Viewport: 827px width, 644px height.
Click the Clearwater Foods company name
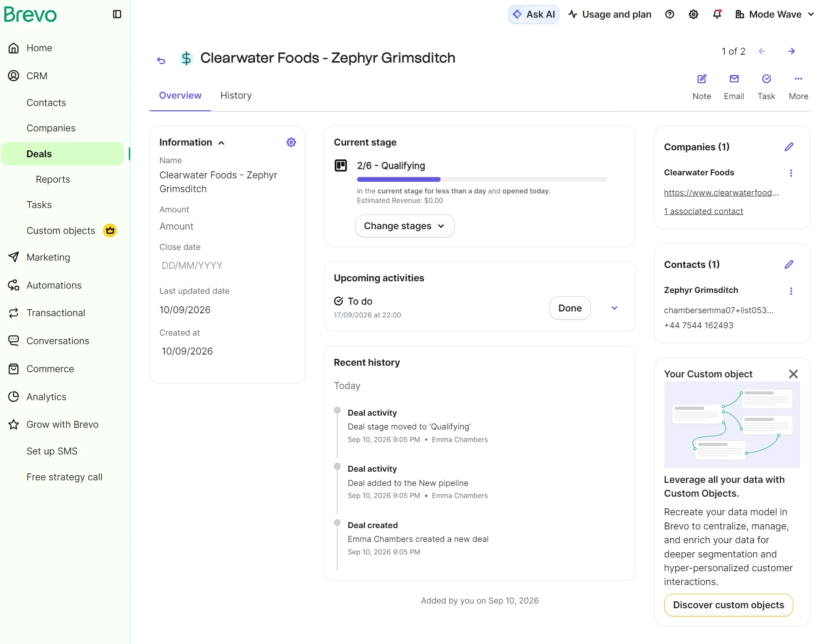(x=699, y=172)
